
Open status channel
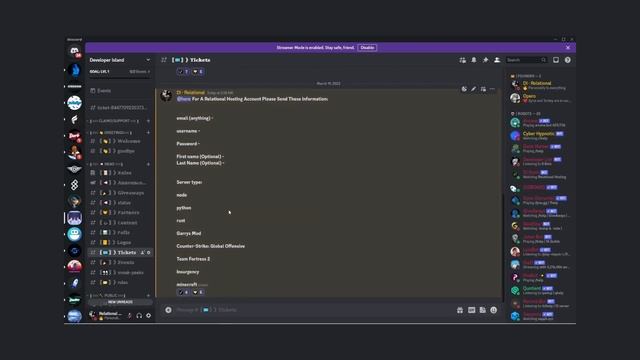click(120, 203)
